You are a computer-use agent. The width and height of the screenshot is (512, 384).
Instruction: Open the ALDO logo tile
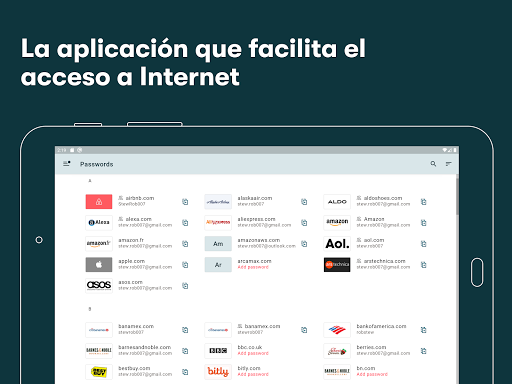[337, 202]
